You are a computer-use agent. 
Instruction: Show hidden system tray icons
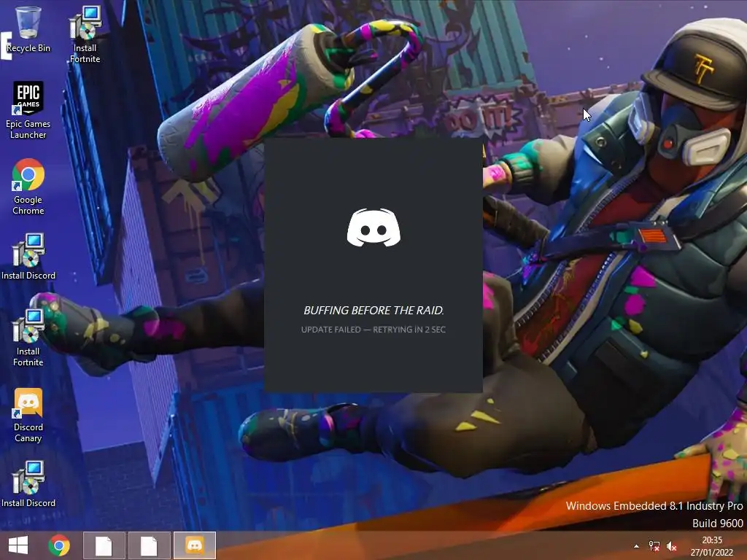[x=636, y=546]
